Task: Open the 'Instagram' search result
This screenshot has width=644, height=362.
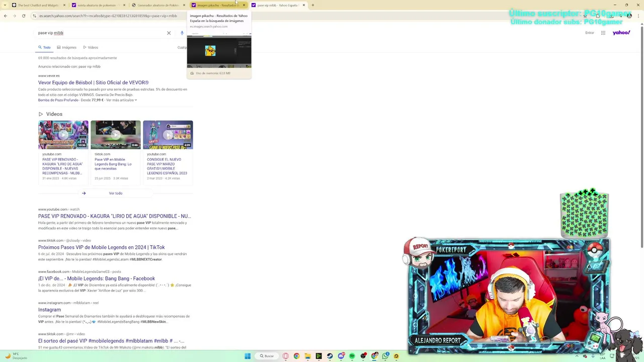Action: click(49, 310)
